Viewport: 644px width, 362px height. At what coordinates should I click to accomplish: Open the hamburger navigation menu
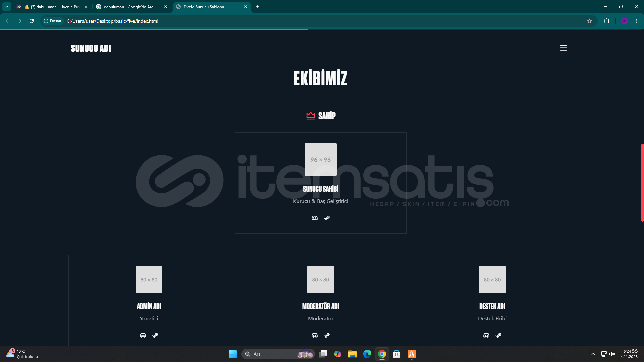coord(563,48)
